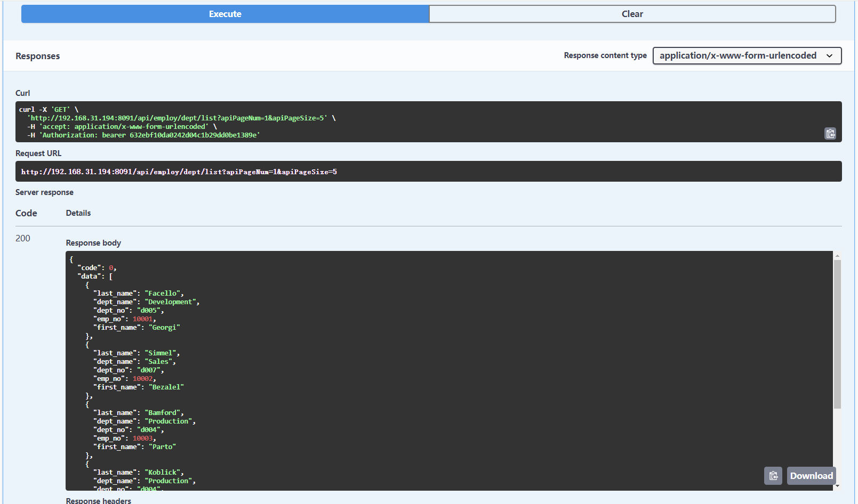Click the "data": [ line in response

click(x=95, y=276)
